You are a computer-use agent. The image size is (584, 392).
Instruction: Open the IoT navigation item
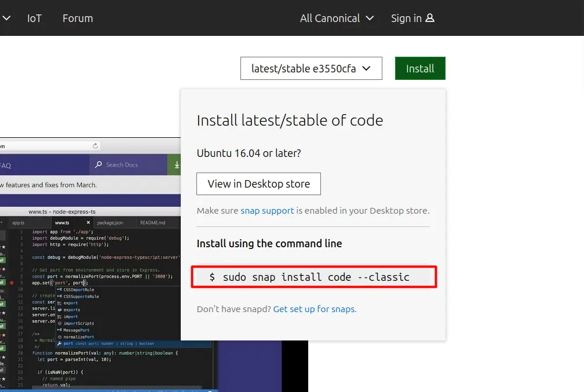click(x=34, y=18)
